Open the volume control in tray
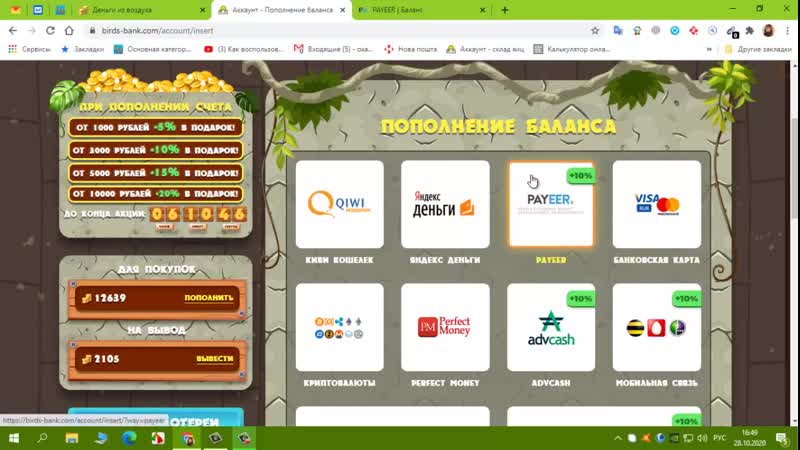The image size is (800, 450). 702,438
